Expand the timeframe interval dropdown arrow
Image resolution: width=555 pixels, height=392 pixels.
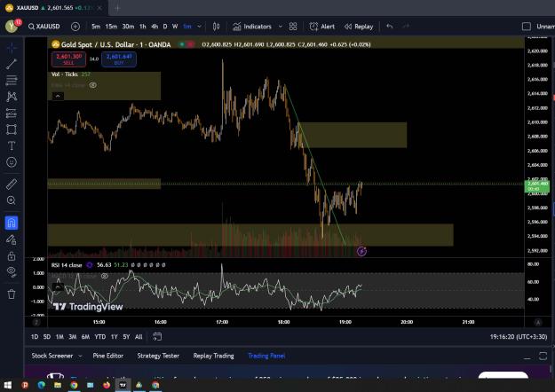point(199,27)
